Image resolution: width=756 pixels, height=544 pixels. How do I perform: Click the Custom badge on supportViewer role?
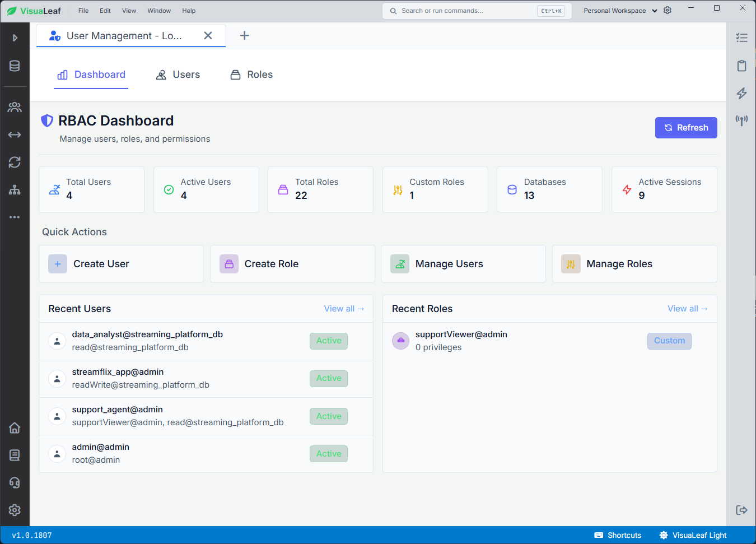669,341
